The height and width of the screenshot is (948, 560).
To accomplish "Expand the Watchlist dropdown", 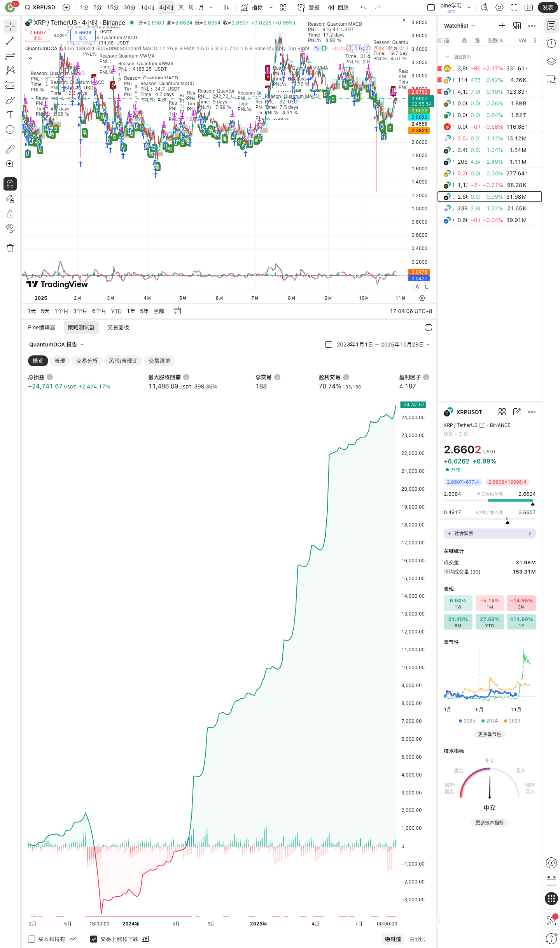I will point(459,26).
